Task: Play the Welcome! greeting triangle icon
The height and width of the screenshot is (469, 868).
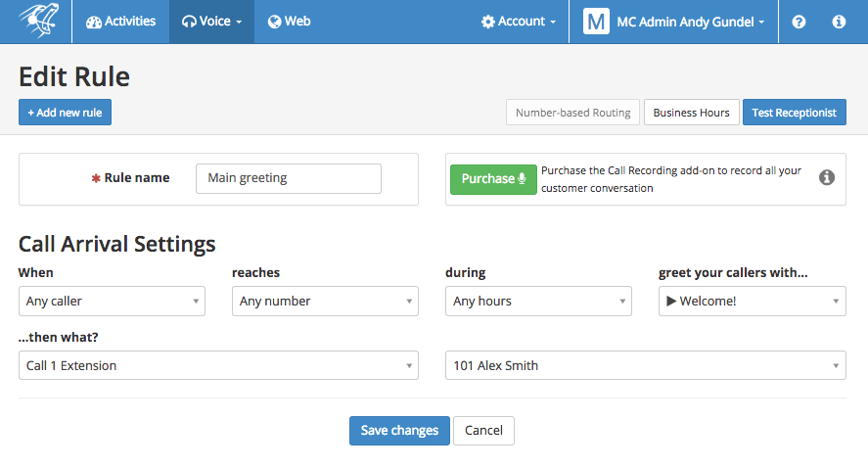Action: pos(671,302)
